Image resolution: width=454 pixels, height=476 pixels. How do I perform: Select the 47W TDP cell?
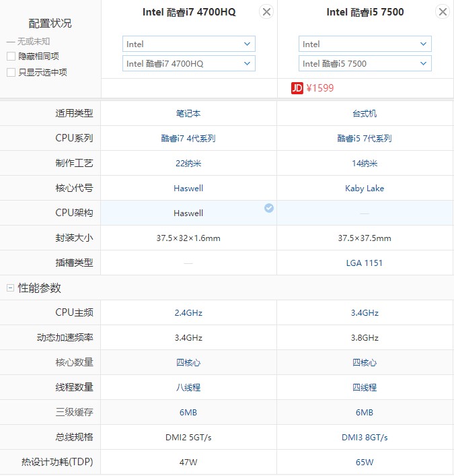188,462
